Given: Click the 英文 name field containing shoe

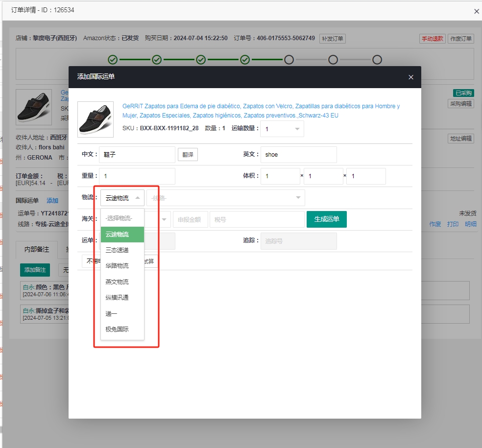Looking at the screenshot, I should tap(298, 155).
